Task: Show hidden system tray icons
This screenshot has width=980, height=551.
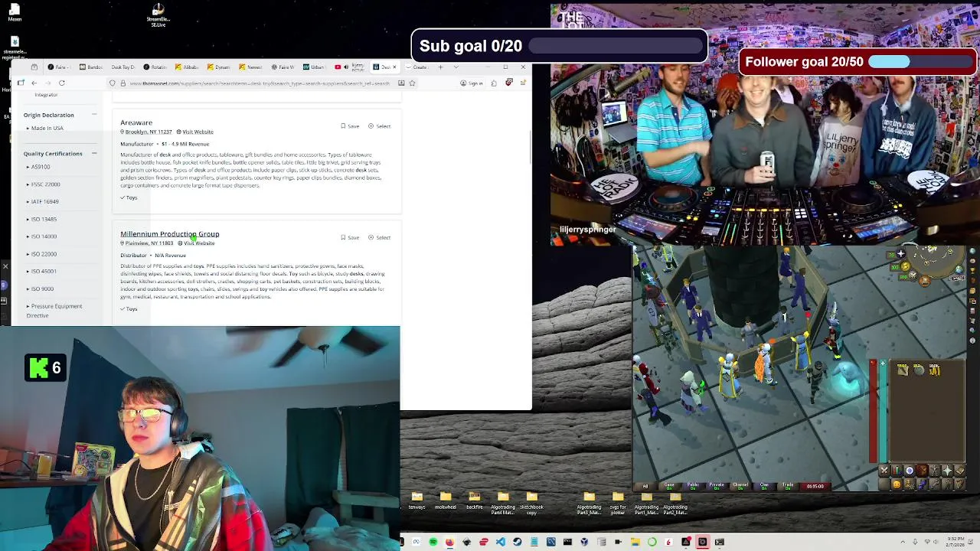Action: tap(903, 542)
